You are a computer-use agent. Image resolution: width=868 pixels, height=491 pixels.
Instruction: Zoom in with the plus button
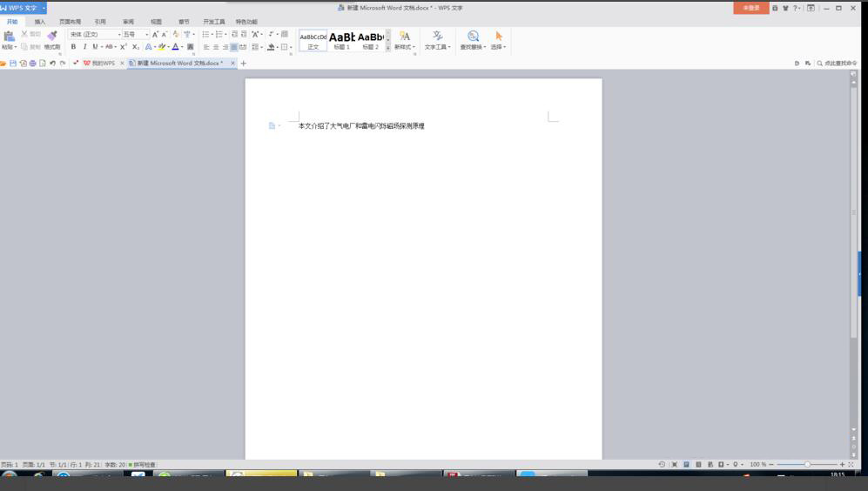tap(842, 464)
